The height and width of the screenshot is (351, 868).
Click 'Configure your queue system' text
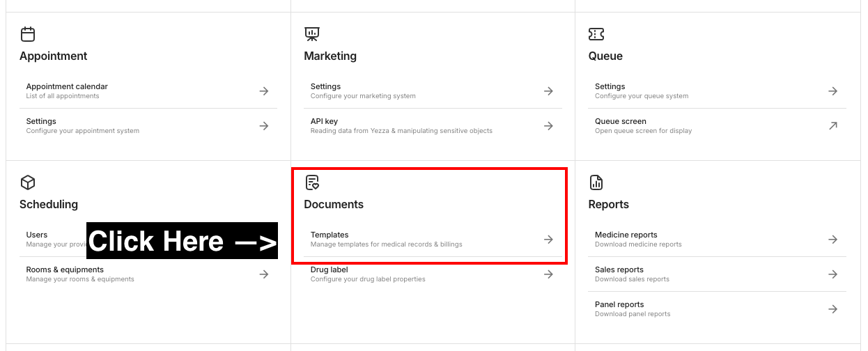coord(642,96)
